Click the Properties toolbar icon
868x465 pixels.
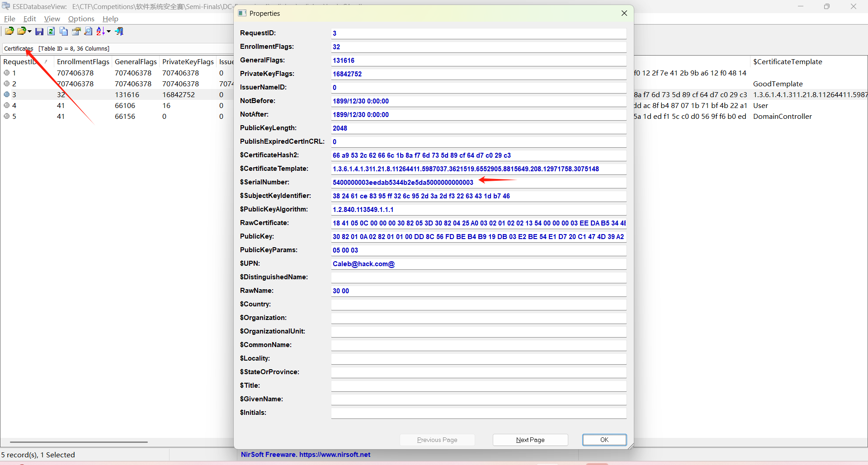point(76,31)
